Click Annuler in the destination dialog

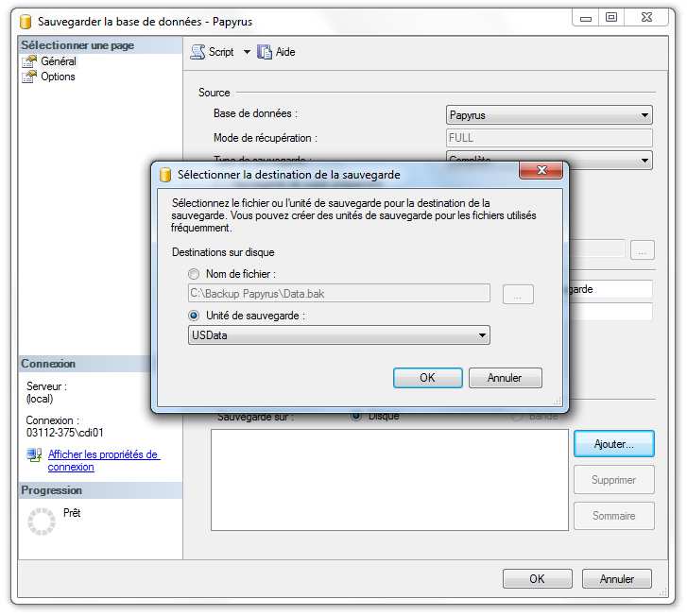coord(505,378)
